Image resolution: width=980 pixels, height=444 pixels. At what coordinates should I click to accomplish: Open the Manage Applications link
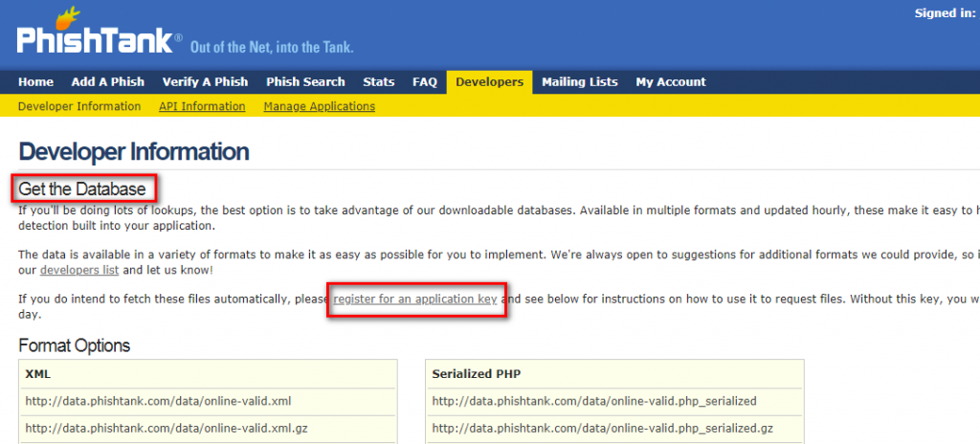pyautogui.click(x=320, y=106)
